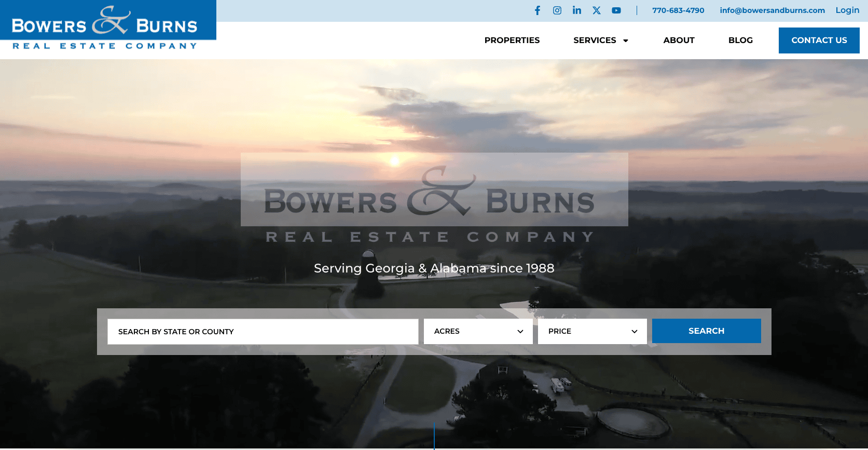This screenshot has width=868, height=450.
Task: Open the LinkedIn social icon
Action: (x=577, y=10)
